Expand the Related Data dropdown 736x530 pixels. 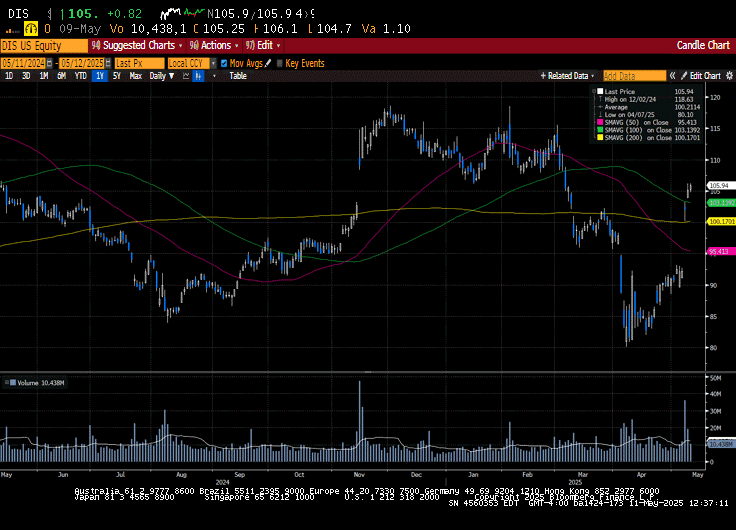tap(566, 75)
